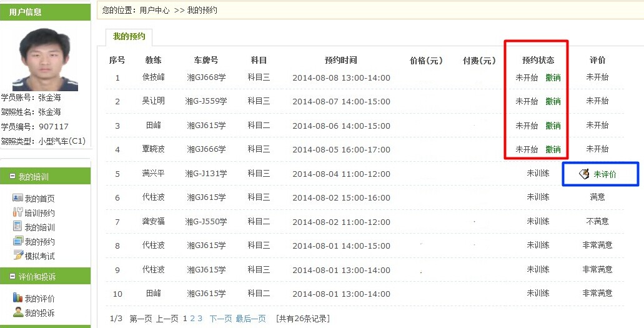Cancel booking with 侯技峰 via 撤销

pos(553,77)
